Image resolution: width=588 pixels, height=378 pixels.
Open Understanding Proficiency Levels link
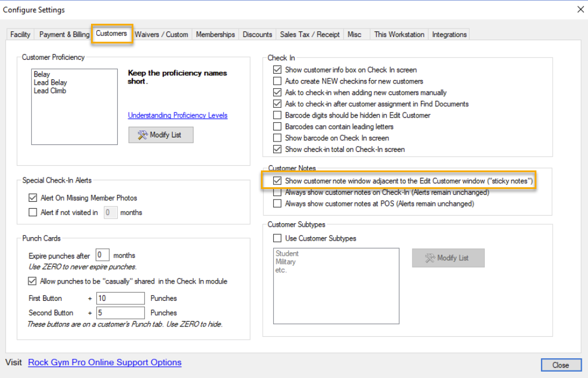[177, 115]
